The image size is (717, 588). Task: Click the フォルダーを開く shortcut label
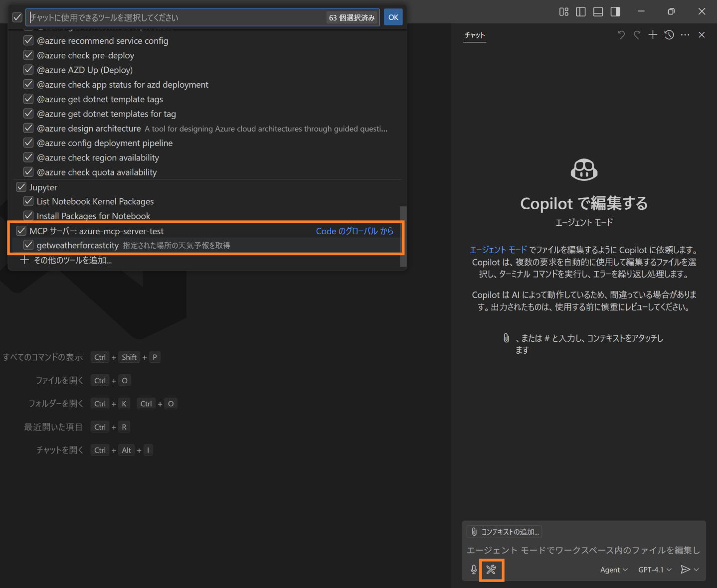point(56,404)
